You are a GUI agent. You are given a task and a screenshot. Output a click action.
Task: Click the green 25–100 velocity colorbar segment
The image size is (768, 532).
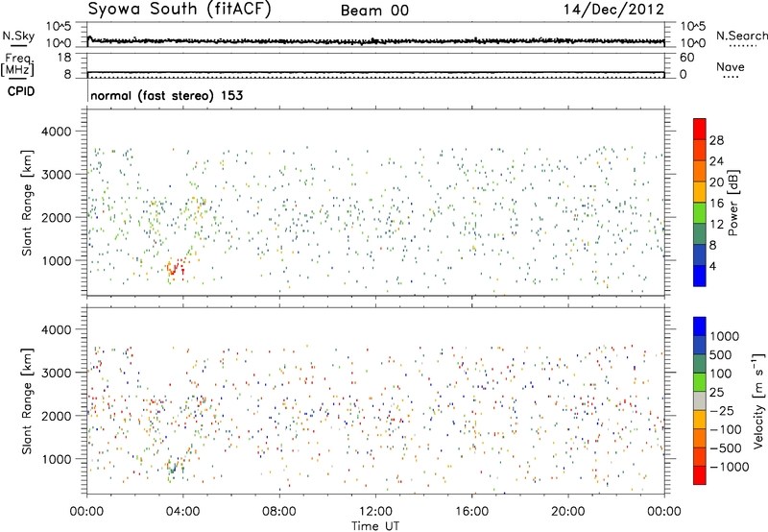click(700, 382)
